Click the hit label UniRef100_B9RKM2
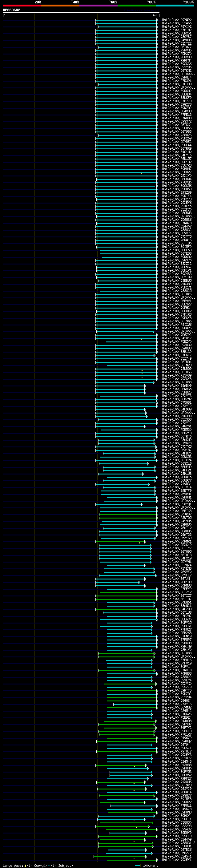197x868 pixels. coord(176,91)
